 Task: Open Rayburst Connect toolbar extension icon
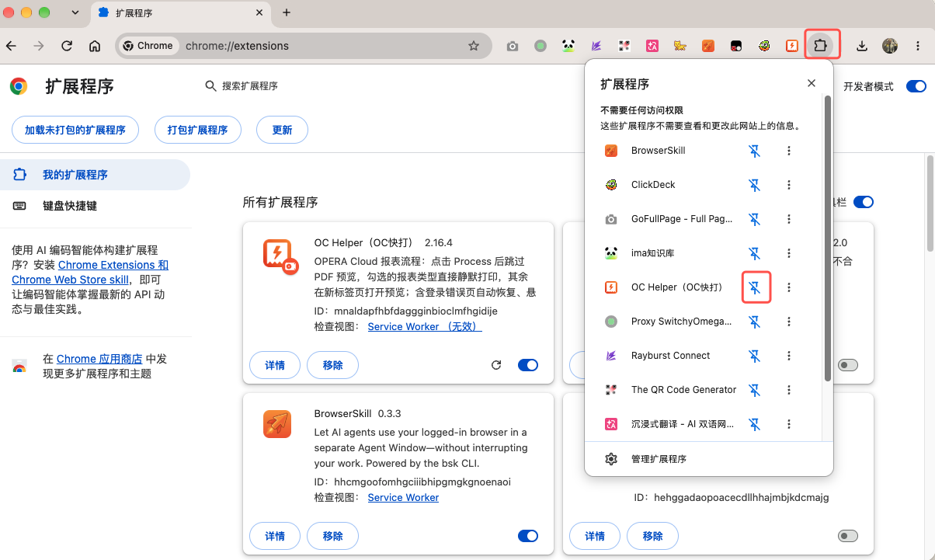(596, 46)
